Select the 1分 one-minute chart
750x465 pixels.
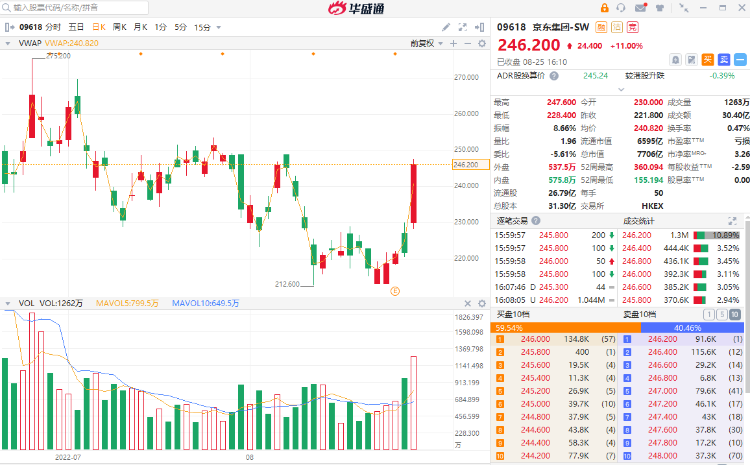(x=161, y=27)
